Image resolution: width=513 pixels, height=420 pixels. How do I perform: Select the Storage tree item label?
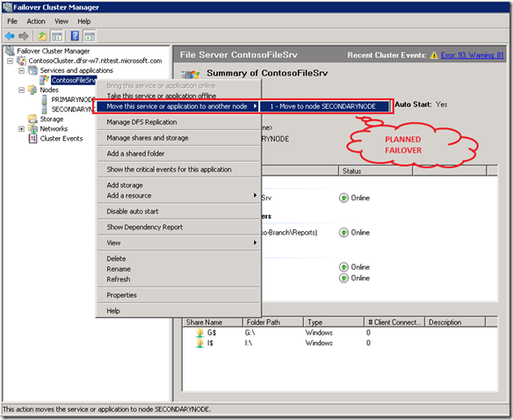coord(52,119)
